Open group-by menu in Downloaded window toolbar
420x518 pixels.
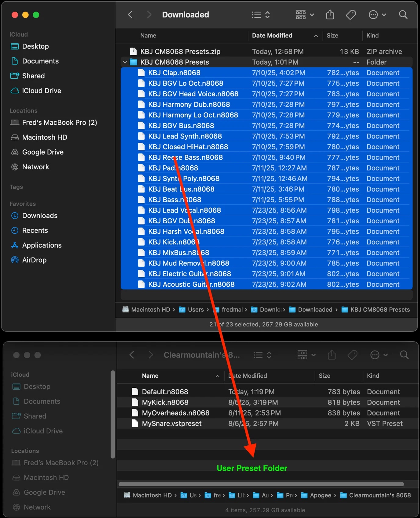tap(305, 15)
